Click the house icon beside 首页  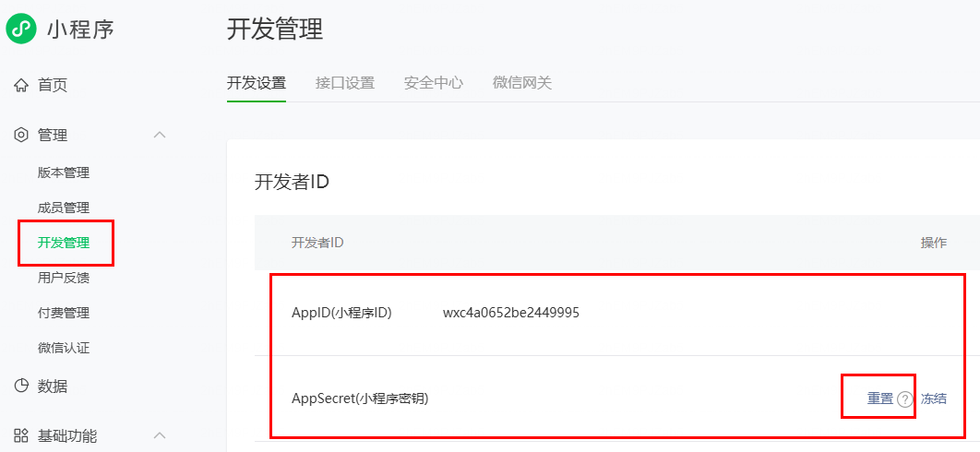pos(21,86)
